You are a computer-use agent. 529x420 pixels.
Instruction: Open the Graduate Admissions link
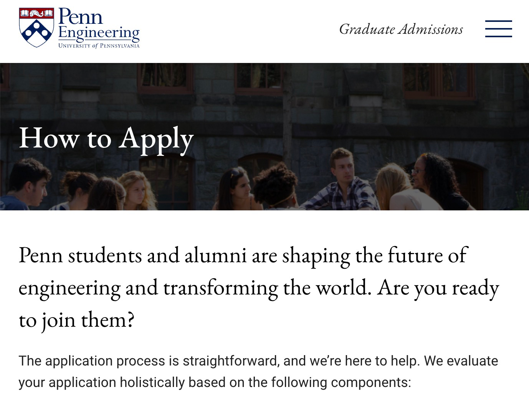(x=401, y=29)
